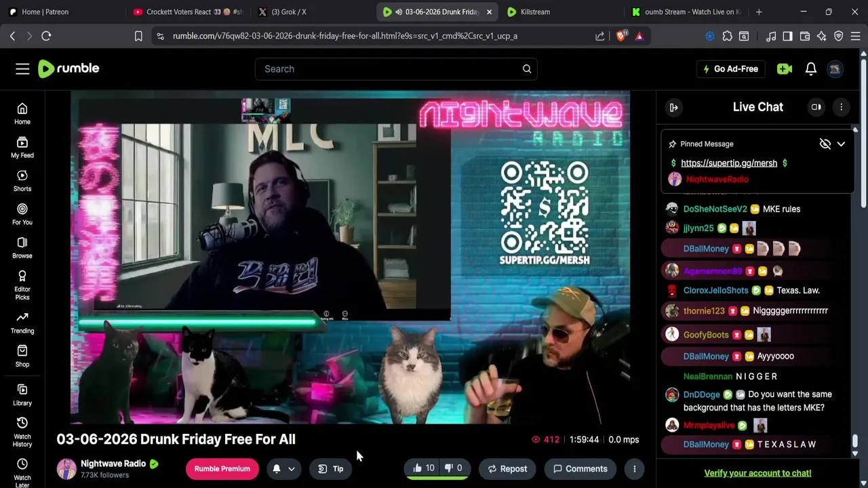Like the video with thumbs up
This screenshot has height=488, width=868.
point(422,468)
